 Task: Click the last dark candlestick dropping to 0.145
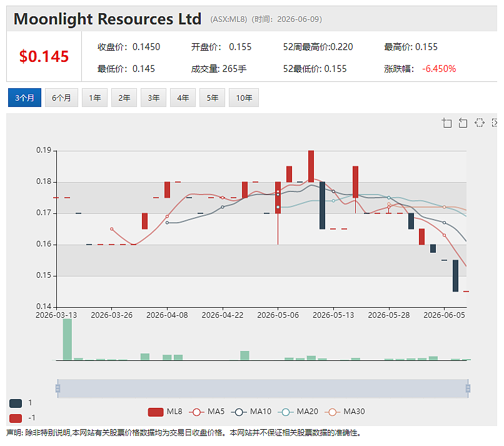click(455, 276)
